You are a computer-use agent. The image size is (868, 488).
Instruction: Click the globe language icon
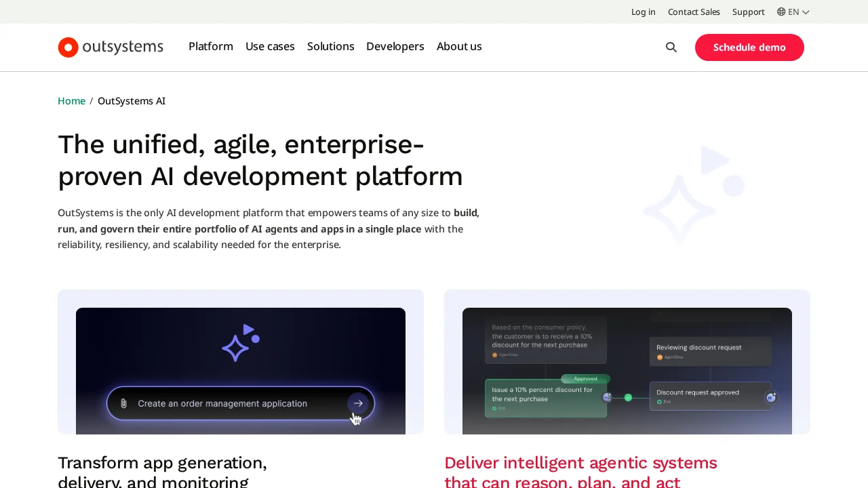coord(780,12)
